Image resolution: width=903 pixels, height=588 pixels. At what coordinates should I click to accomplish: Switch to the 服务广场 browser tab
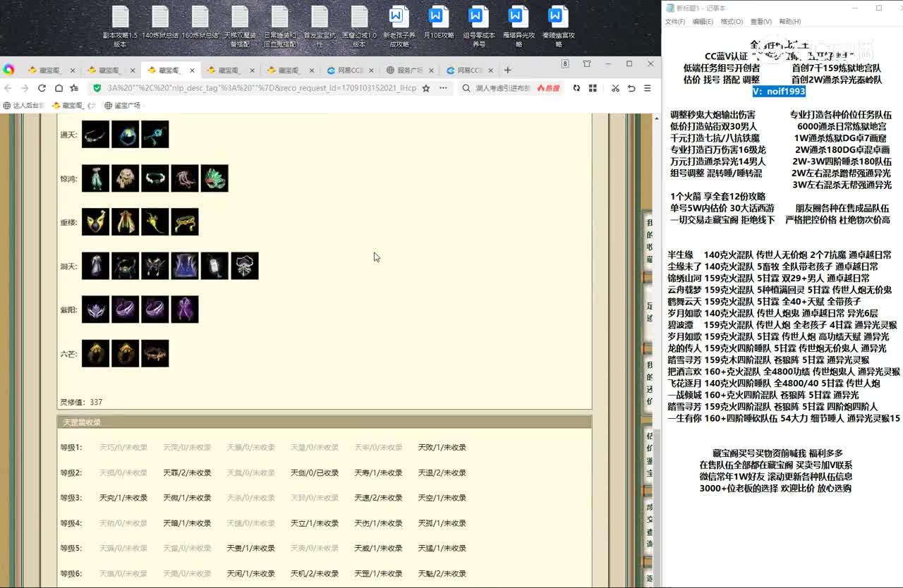pyautogui.click(x=409, y=70)
